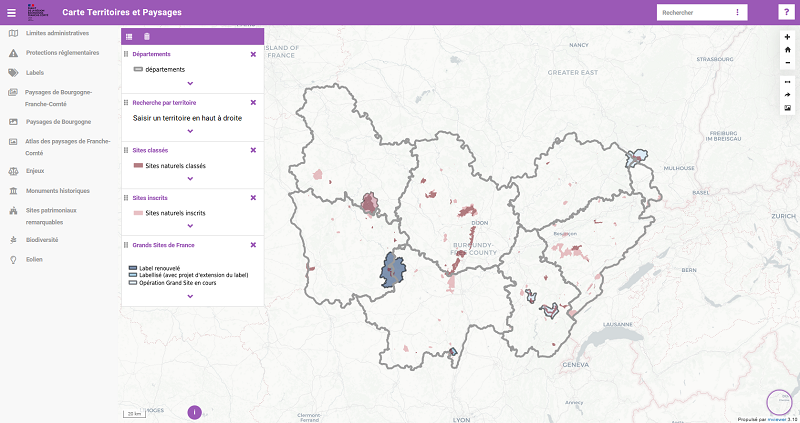Click the export map image icon
This screenshot has width=800, height=423.
point(787,108)
